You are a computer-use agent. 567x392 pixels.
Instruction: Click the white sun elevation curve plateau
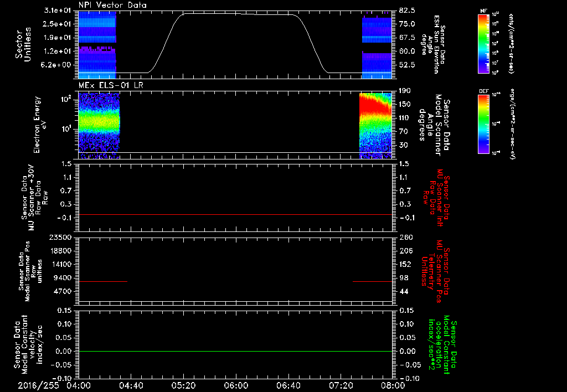pos(238,14)
